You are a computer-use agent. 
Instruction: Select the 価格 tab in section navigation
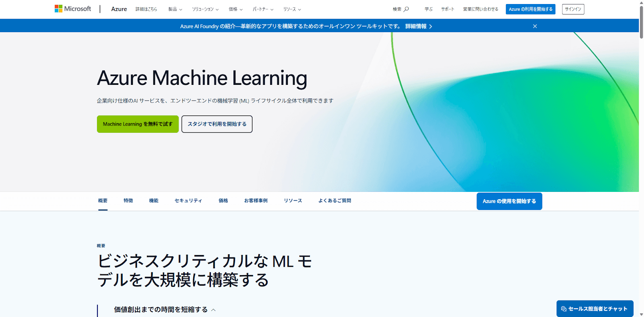(223, 201)
